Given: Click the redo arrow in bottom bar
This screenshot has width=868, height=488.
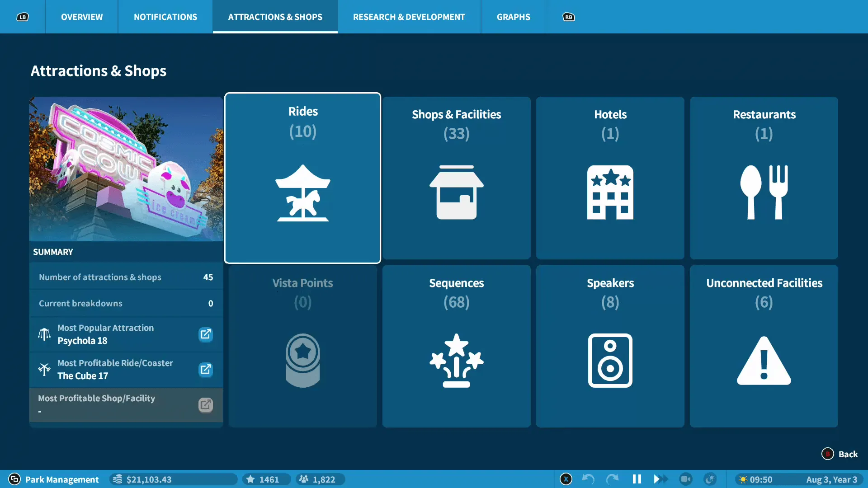Looking at the screenshot, I should [x=612, y=479].
